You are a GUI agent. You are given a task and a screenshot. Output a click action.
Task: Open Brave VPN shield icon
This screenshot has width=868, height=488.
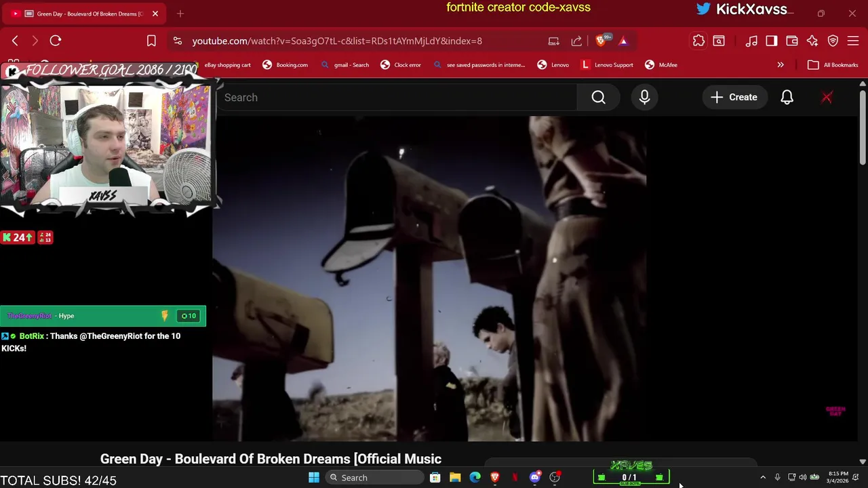833,41
